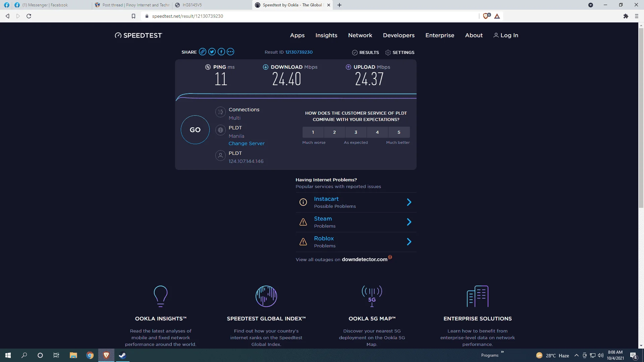Open the Enterprise menu

point(440,36)
